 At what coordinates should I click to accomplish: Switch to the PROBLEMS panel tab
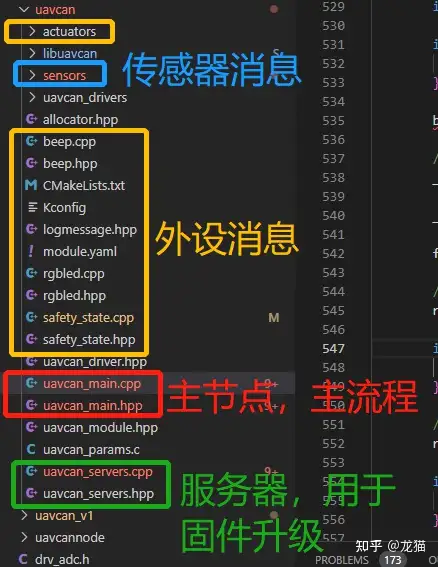342,560
